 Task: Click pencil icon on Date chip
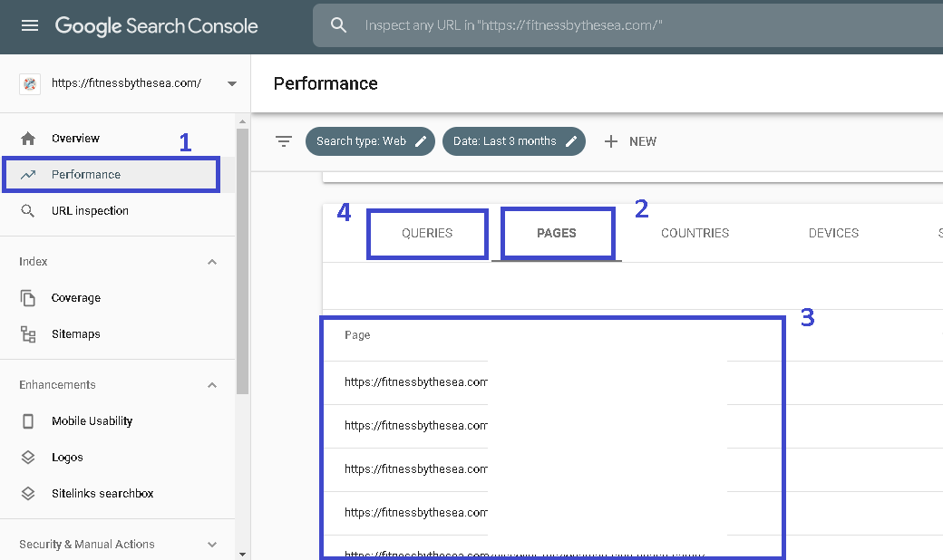coord(571,141)
